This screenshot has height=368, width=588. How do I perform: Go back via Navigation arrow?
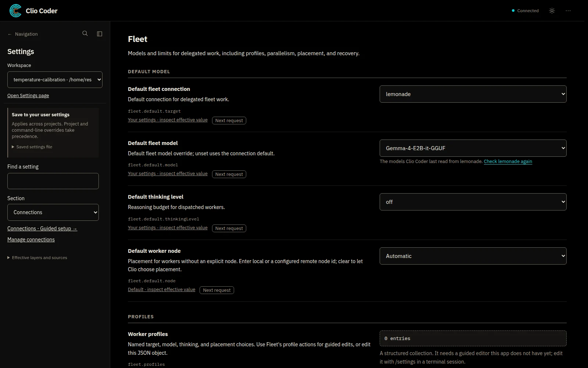pyautogui.click(x=23, y=34)
